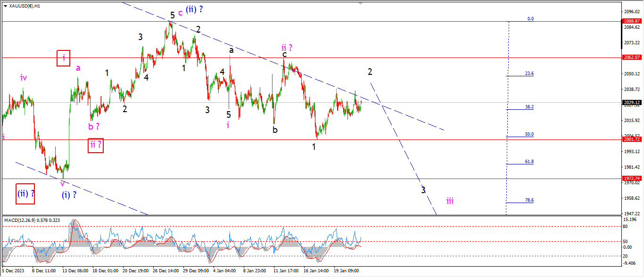The image size is (644, 277).
Task: Click the XAUUSD(€),H1 chart title
Action: pyautogui.click(x=25, y=6)
